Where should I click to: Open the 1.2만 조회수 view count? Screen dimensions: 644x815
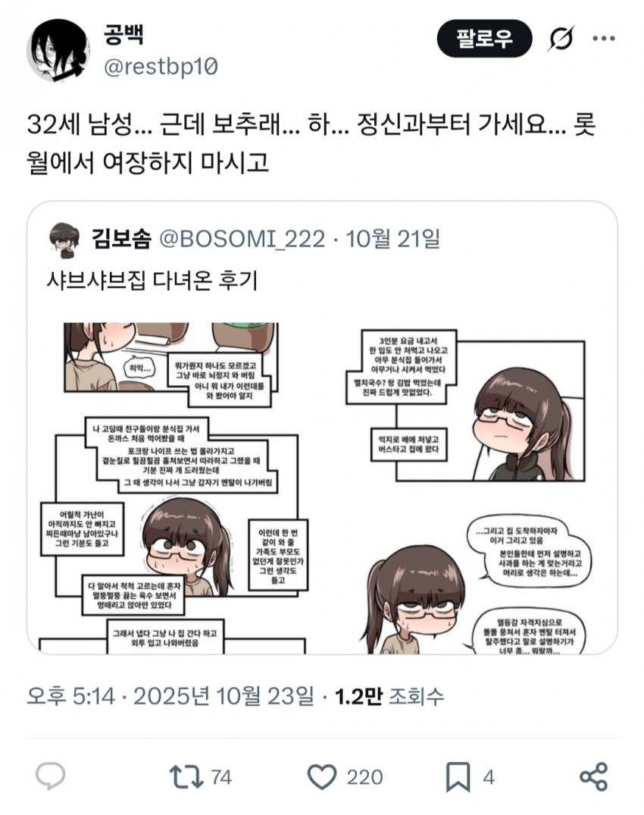(389, 696)
